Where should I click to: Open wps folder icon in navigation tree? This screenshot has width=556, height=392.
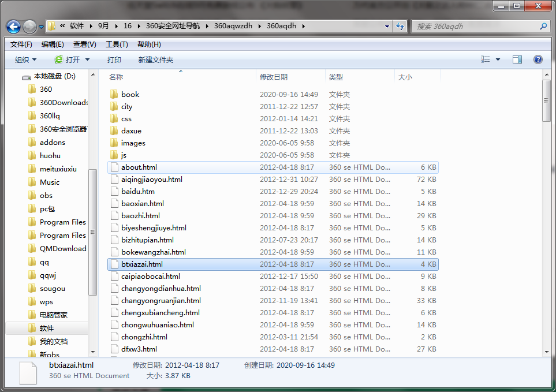point(32,301)
